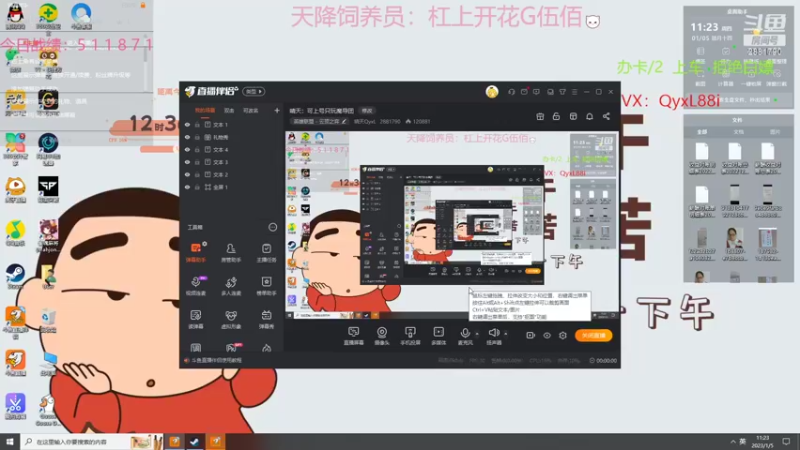Open the Steam desktop shortcut
The image size is (800, 450).
(15, 277)
